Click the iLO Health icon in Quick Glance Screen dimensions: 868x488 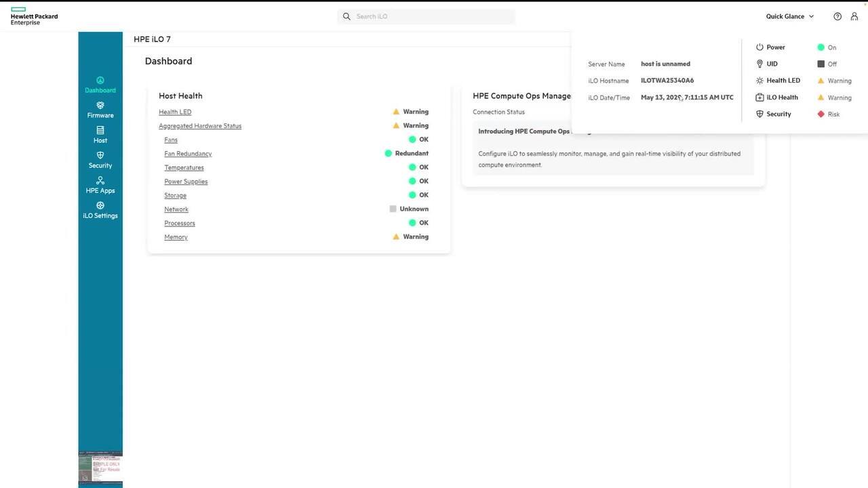[759, 98]
